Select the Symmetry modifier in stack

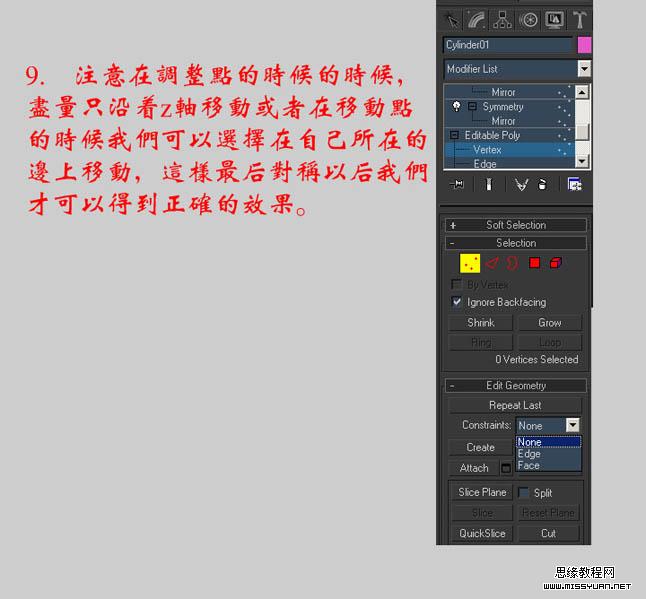pyautogui.click(x=503, y=107)
